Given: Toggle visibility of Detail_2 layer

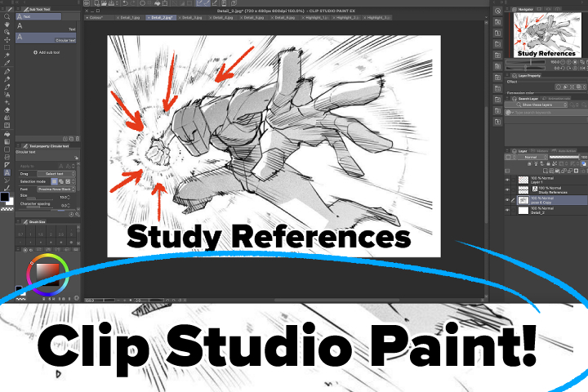Looking at the screenshot, I should (507, 211).
